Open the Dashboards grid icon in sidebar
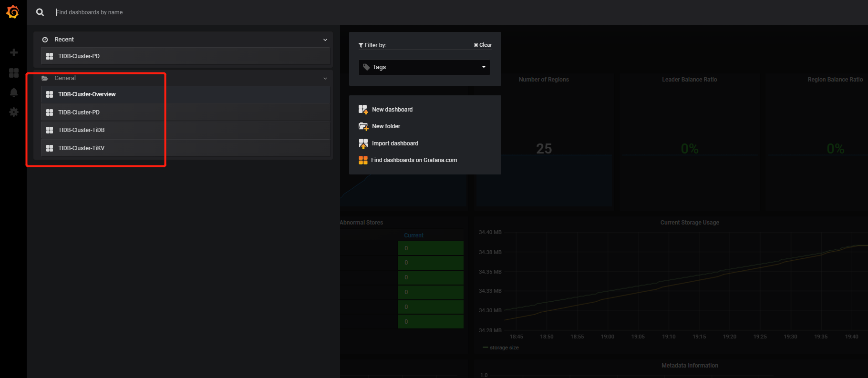This screenshot has width=868, height=378. [14, 72]
